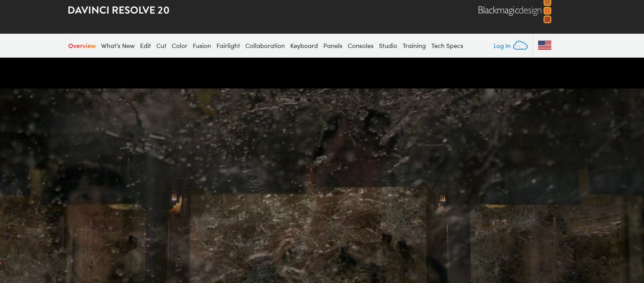The image size is (644, 283).
Task: Click the cloud icon beside Log In
Action: (520, 45)
